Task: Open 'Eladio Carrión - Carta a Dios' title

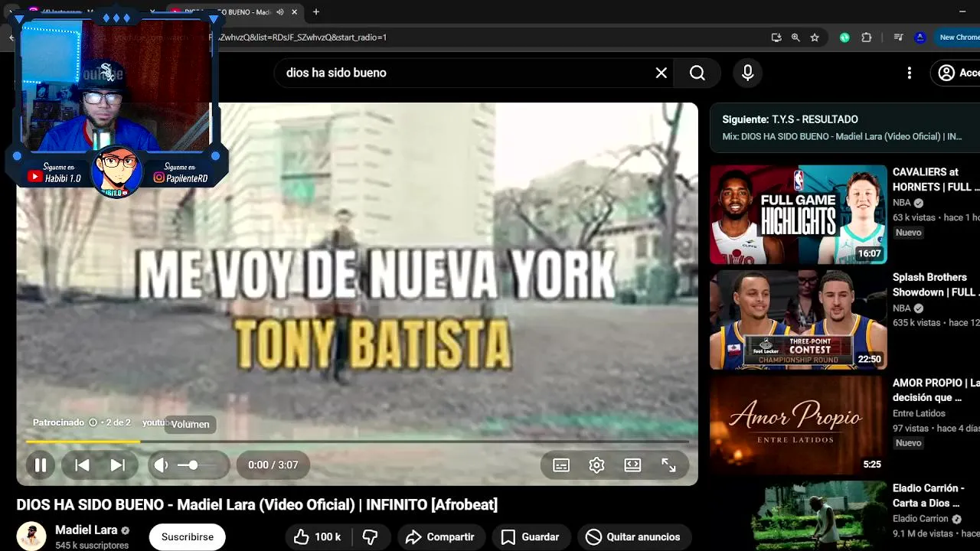Action: [928, 495]
